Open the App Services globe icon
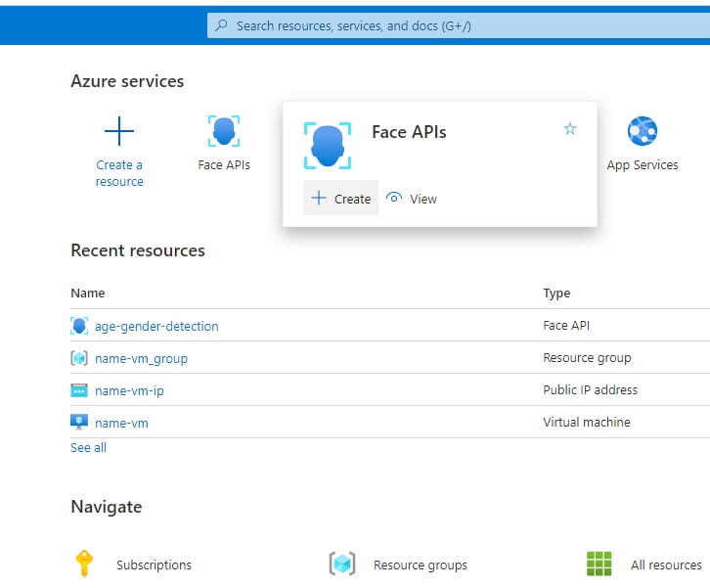Image resolution: width=710 pixels, height=588 pixels. [x=643, y=131]
